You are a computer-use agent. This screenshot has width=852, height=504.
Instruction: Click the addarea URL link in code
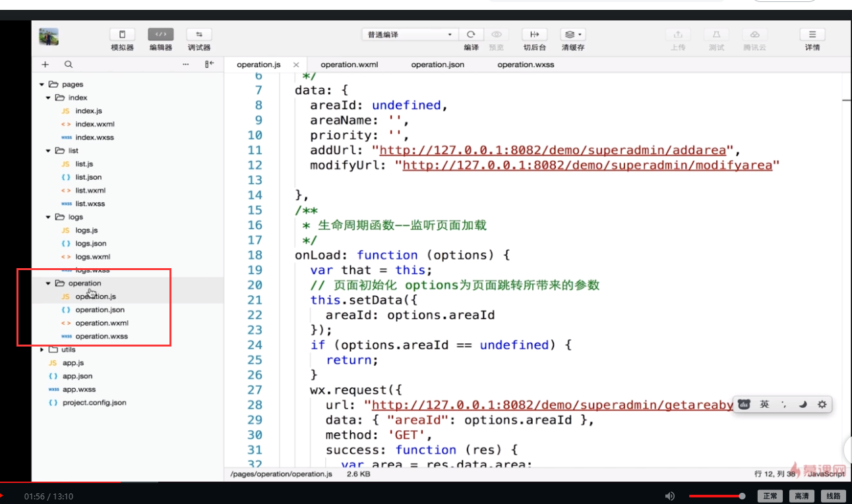point(553,150)
